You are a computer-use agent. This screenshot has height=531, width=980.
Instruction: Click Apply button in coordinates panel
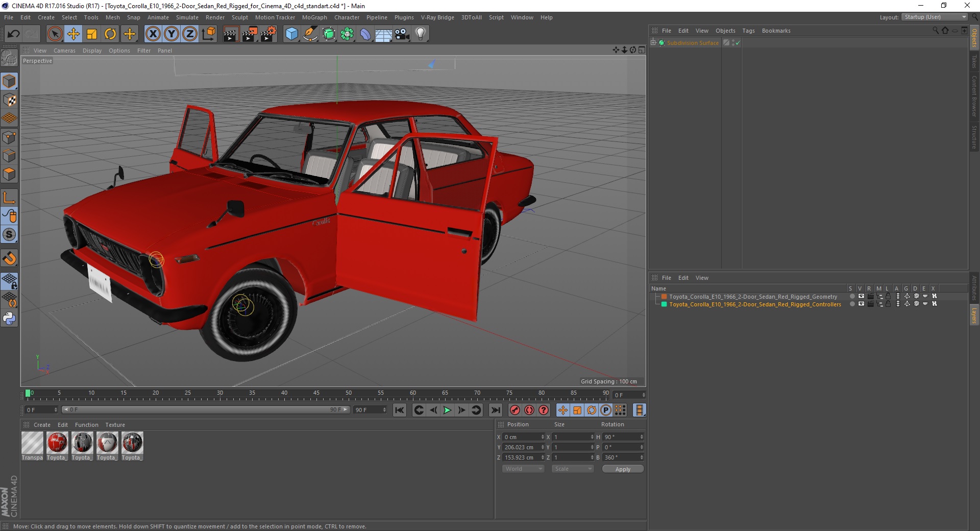623,469
